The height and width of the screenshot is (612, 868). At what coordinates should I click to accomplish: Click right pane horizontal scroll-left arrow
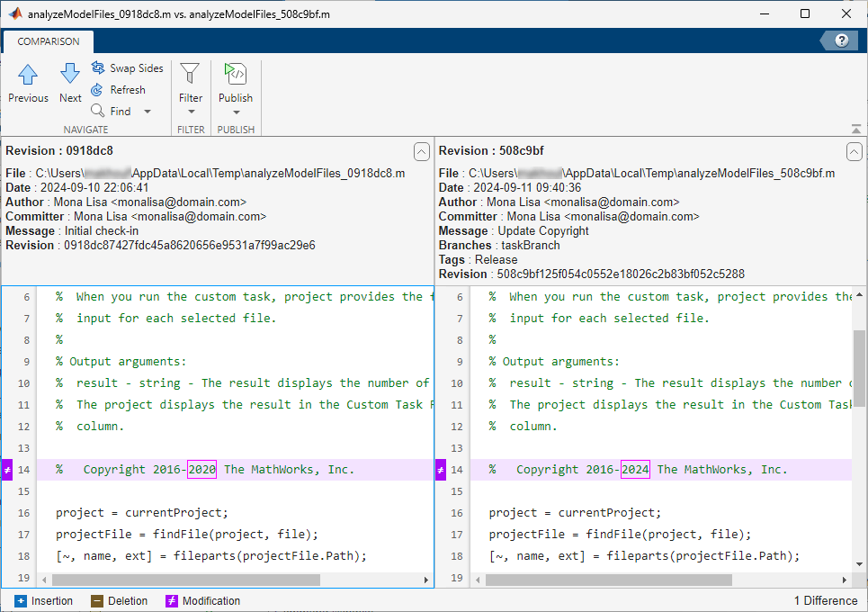point(478,580)
